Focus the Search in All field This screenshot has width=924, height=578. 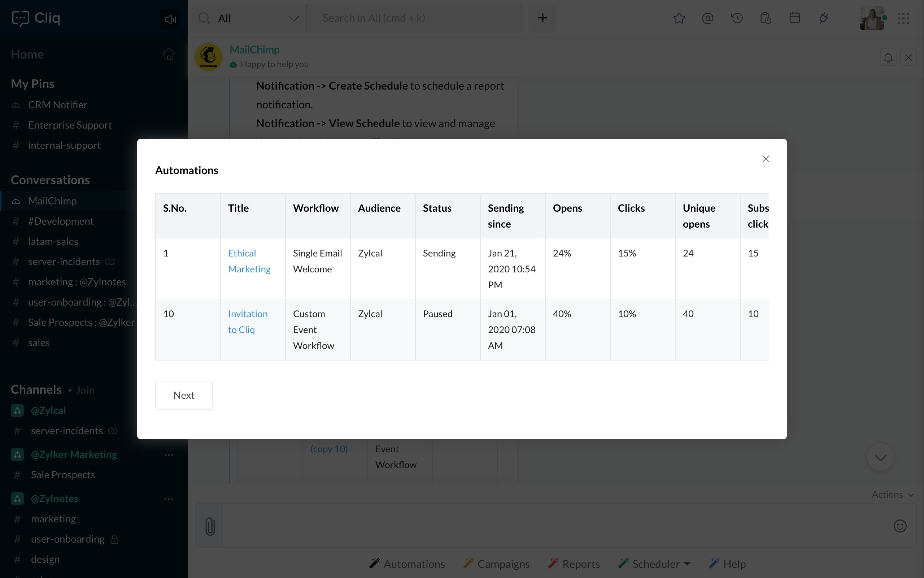[x=415, y=18]
